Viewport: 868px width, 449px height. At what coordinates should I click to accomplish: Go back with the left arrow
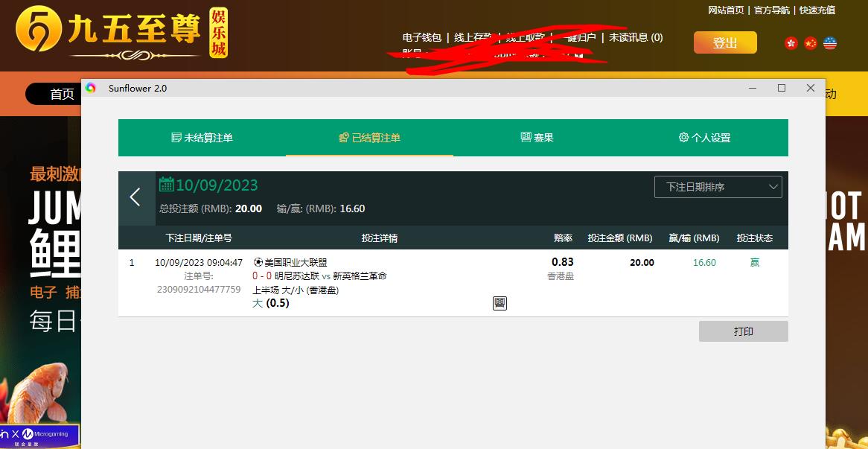pos(136,197)
